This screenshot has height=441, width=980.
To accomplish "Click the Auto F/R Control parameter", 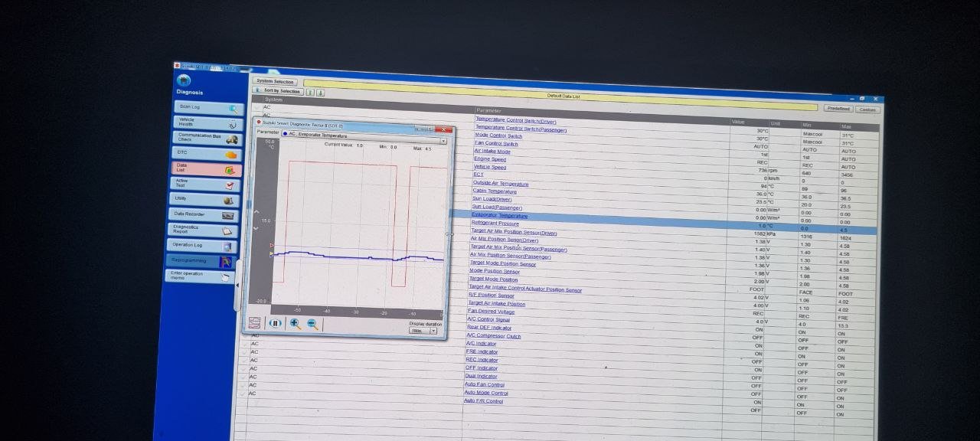I will coord(483,401).
